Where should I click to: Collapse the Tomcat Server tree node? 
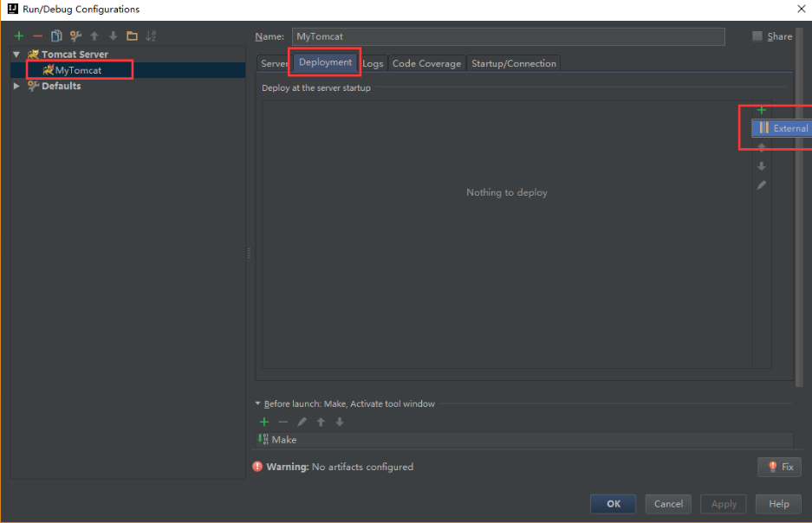(x=16, y=54)
